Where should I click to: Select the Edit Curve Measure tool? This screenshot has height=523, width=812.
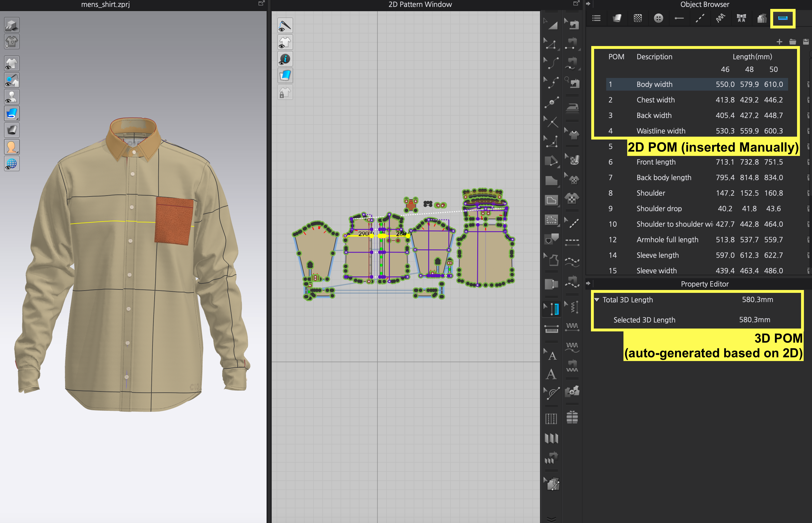(x=551, y=394)
